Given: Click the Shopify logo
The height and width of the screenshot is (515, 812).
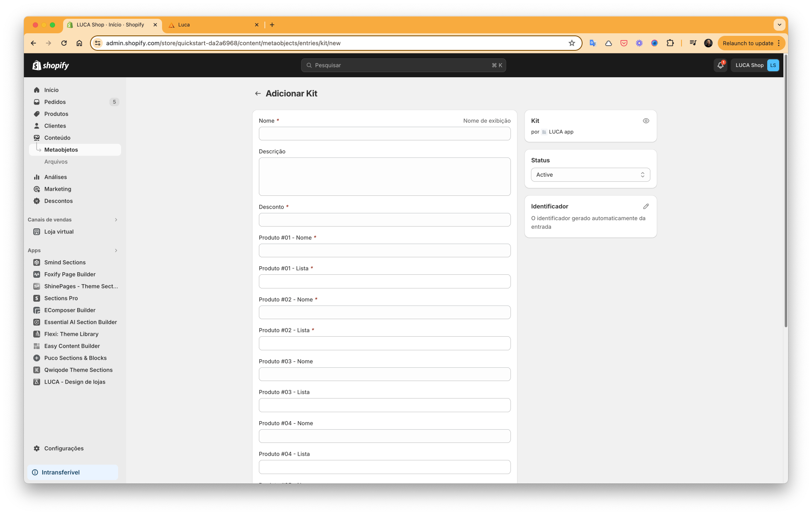Looking at the screenshot, I should coord(51,65).
